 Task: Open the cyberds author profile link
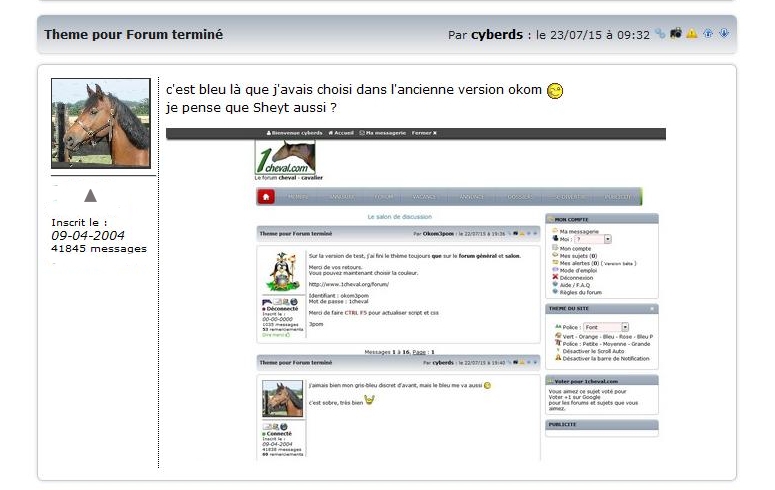pos(497,34)
